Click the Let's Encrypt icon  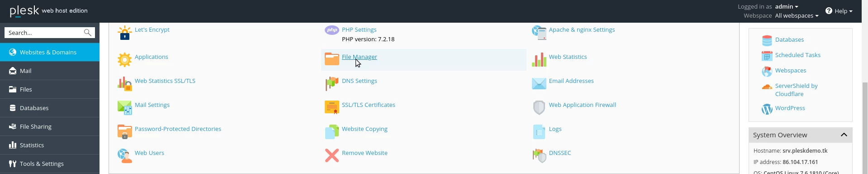pyautogui.click(x=124, y=33)
